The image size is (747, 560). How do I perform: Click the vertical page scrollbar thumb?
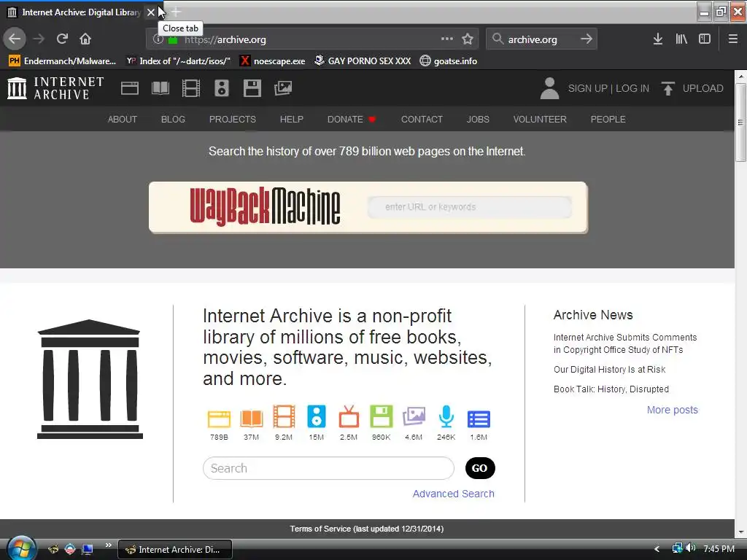coord(741,122)
